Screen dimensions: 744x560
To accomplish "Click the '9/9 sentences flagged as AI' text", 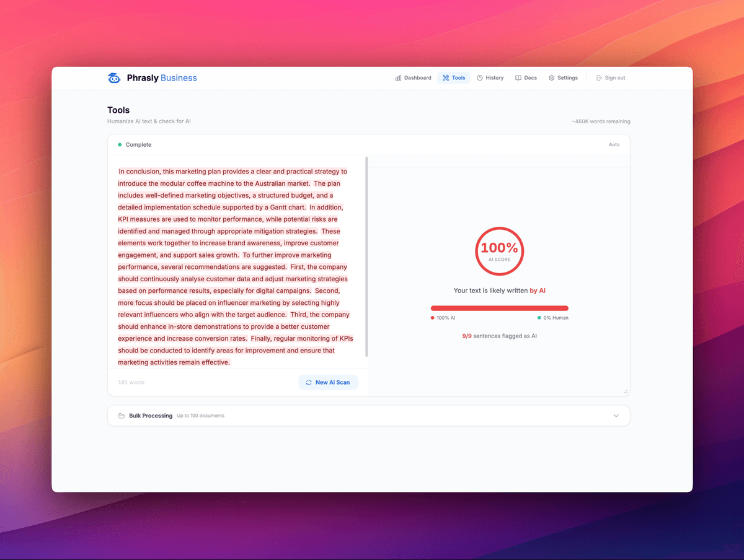I will [x=500, y=336].
